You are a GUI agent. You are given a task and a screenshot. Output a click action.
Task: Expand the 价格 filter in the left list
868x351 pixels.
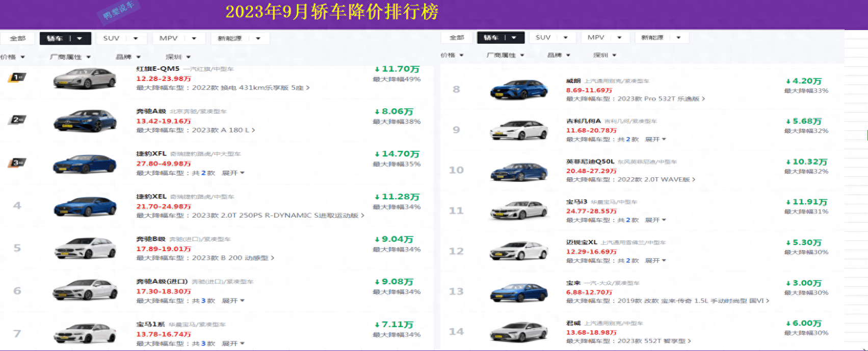click(x=13, y=57)
